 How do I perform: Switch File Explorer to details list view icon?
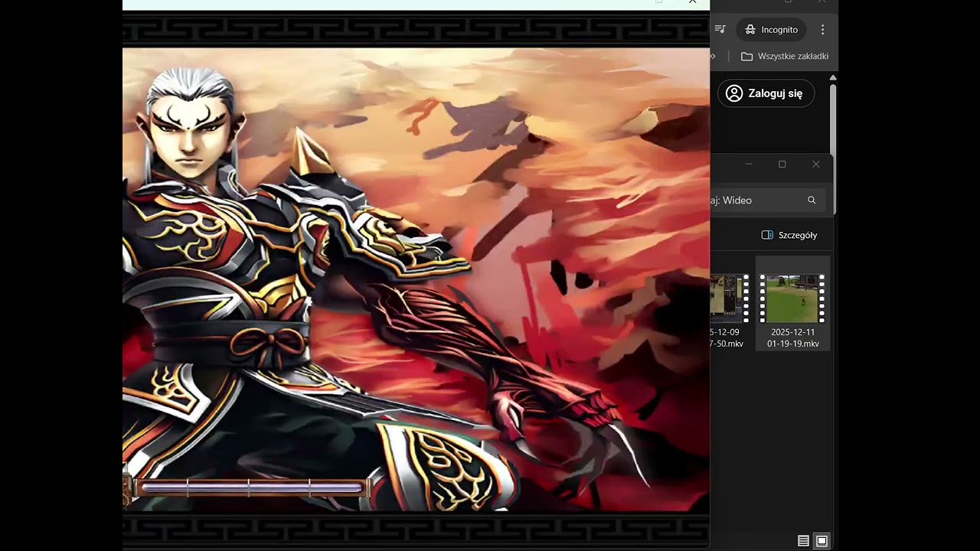[803, 541]
